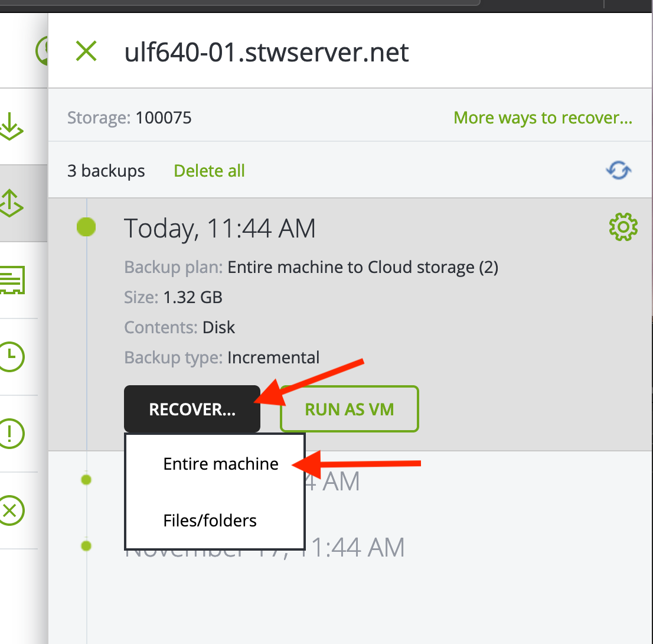Open the download arrow icon in sidebar
The image size is (653, 644).
pos(11,126)
